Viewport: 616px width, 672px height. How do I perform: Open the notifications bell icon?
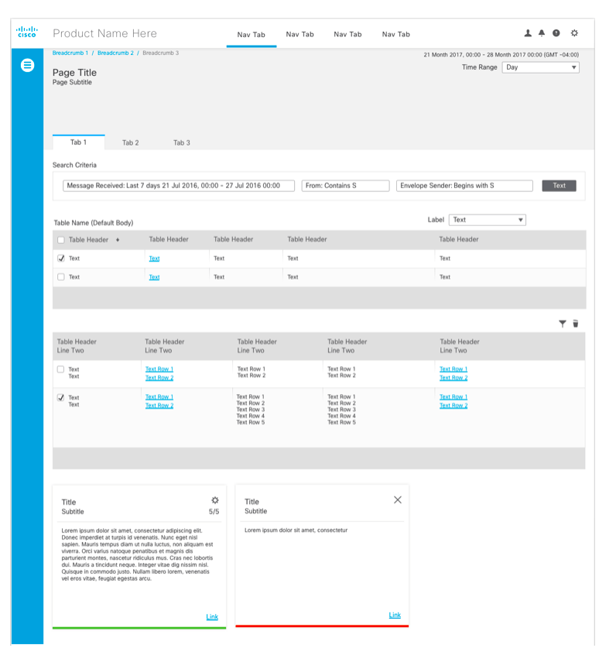click(x=542, y=33)
